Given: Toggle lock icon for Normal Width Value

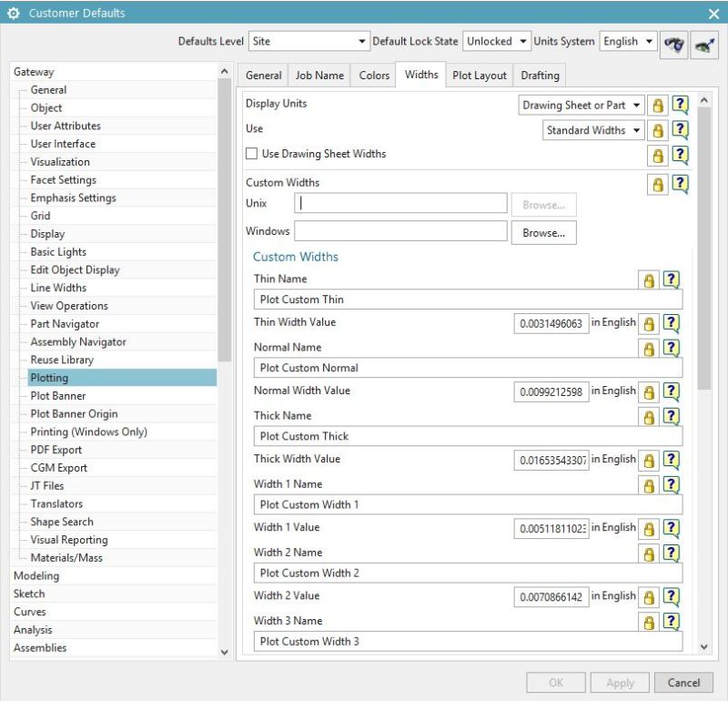Looking at the screenshot, I should pos(649,392).
